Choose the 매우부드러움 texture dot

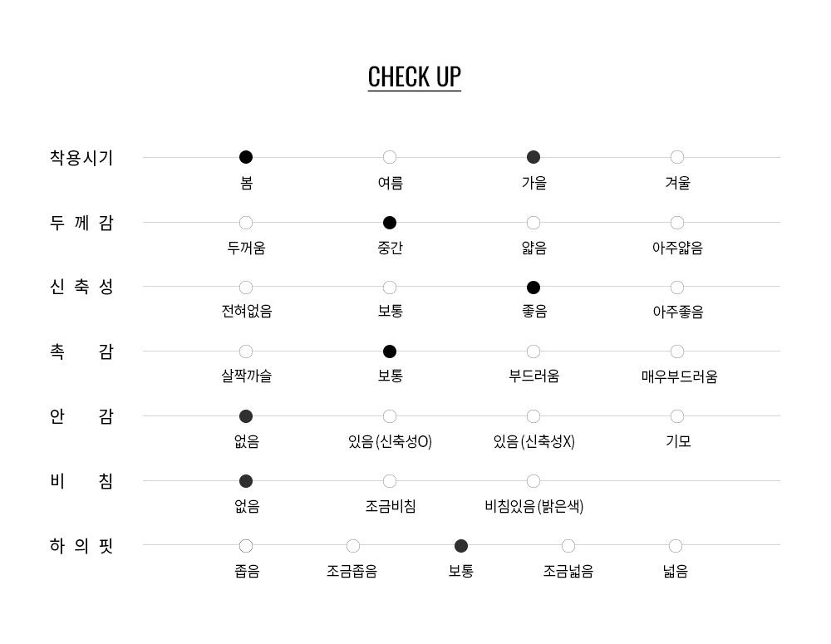(x=677, y=351)
